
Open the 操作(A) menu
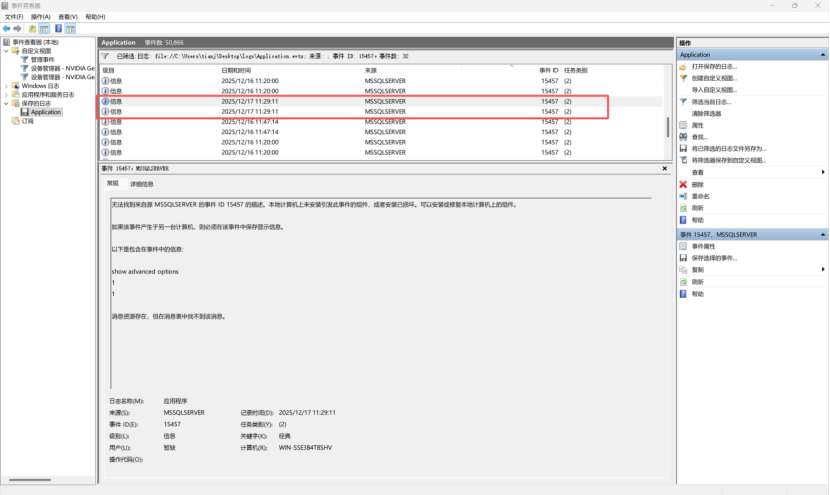40,17
